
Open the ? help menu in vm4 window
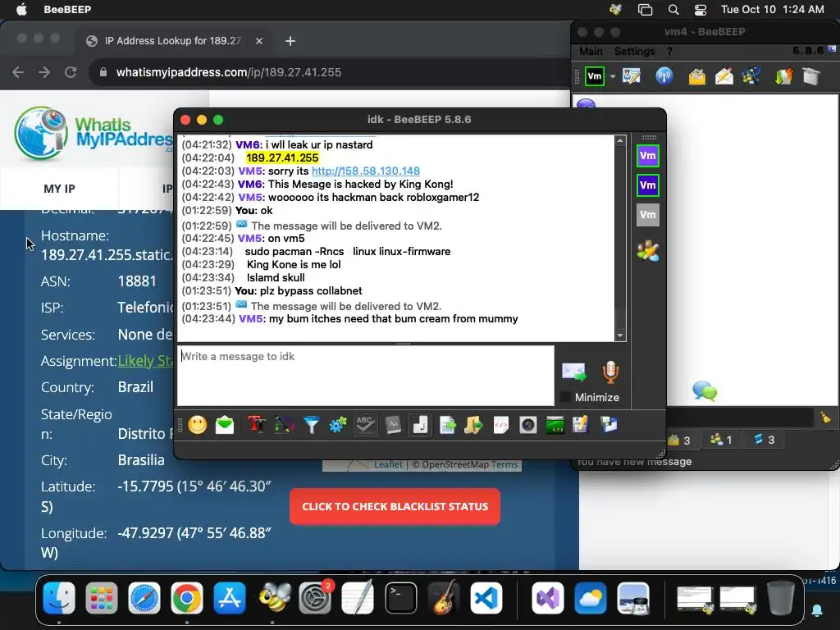[669, 52]
